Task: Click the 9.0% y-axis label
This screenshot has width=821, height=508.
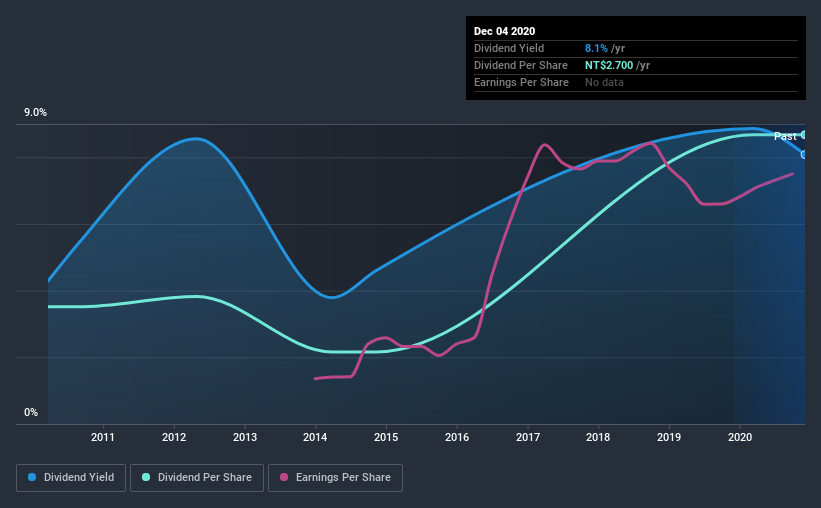Action: pyautogui.click(x=35, y=113)
